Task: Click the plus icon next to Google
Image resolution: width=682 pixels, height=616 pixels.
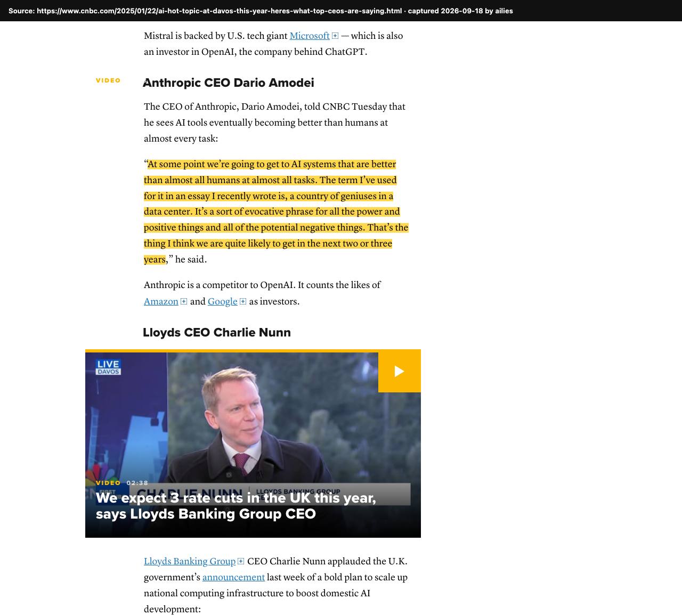Action: (243, 301)
